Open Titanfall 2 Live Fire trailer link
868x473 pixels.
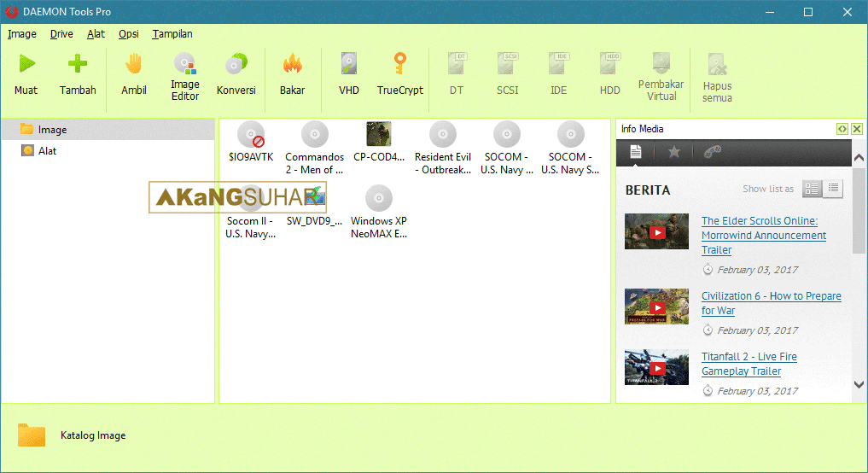(x=749, y=364)
